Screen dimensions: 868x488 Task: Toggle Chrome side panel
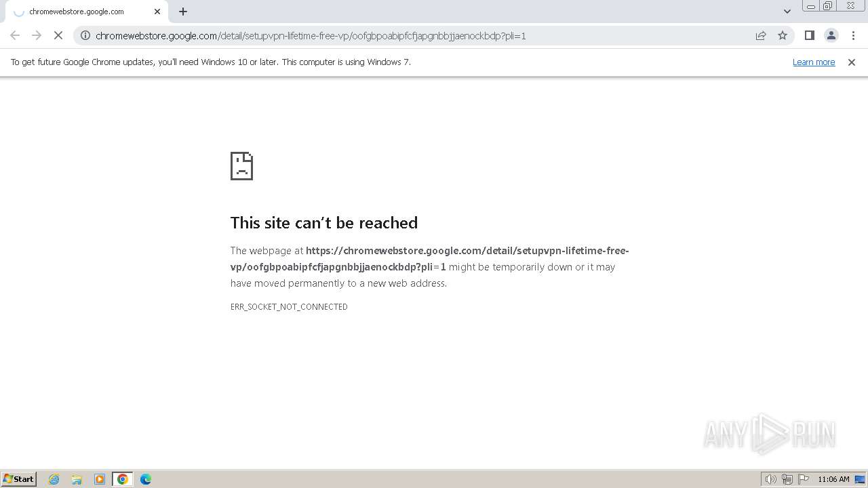810,35
